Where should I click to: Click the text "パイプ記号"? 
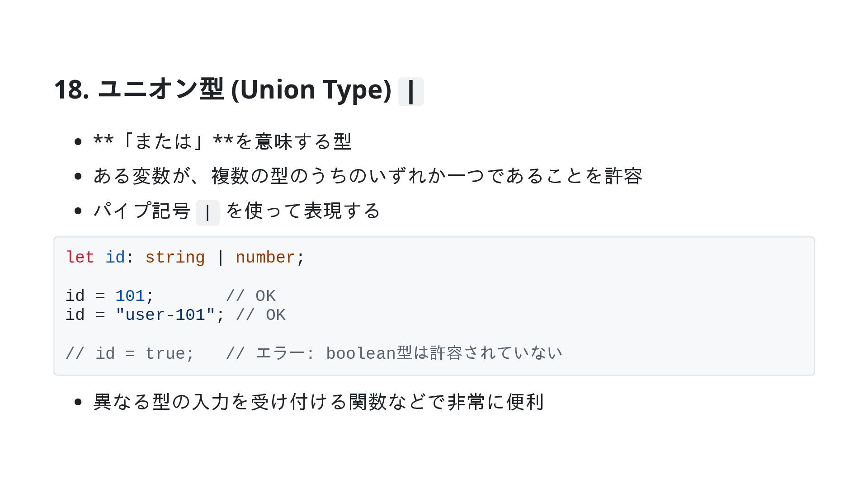142,211
